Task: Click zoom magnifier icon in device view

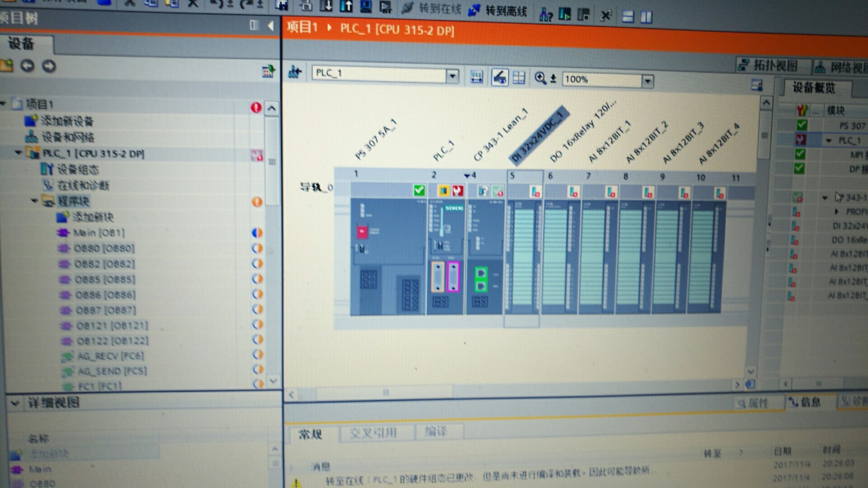Action: click(540, 78)
